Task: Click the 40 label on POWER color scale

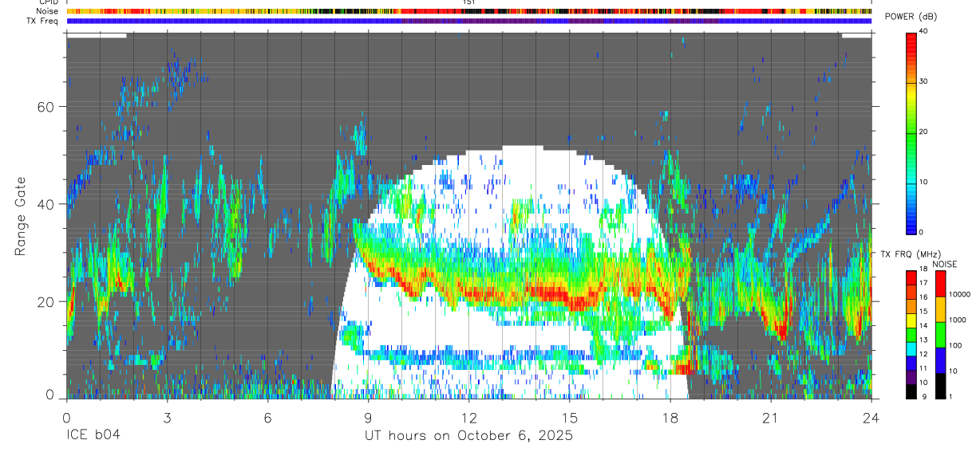Action: tap(923, 31)
